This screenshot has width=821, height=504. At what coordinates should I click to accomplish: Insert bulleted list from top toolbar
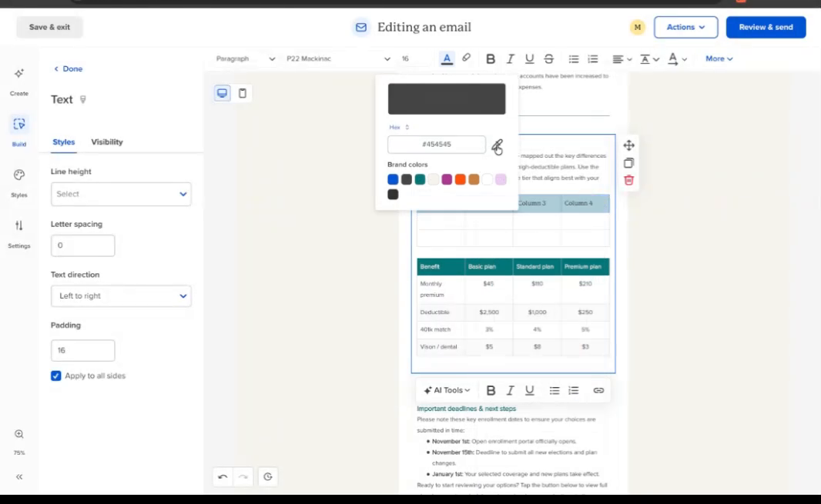click(573, 58)
